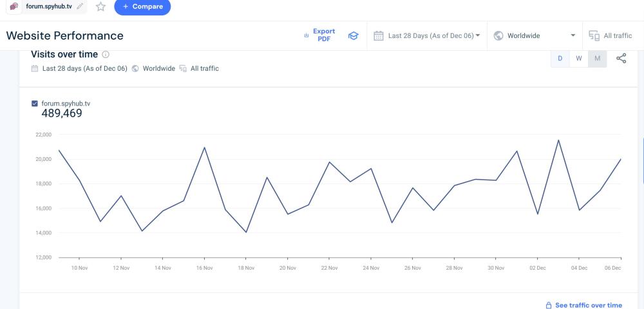The width and height of the screenshot is (644, 309).
Task: Click the Compare button
Action: pos(142,6)
